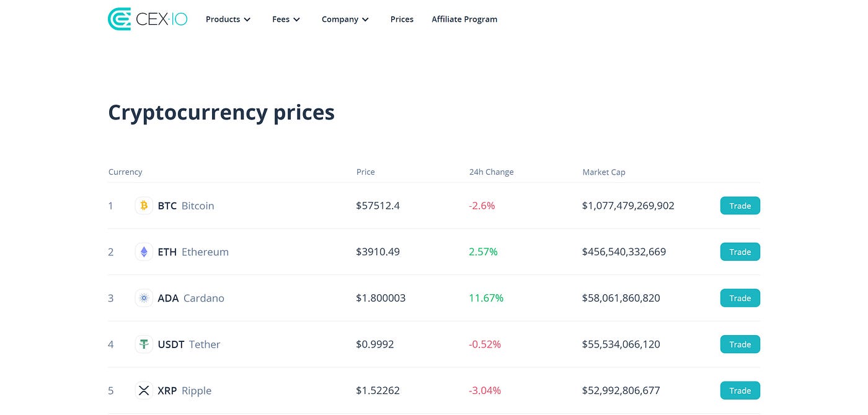Select the XRP Ripple name
The image size is (868, 415).
185,391
